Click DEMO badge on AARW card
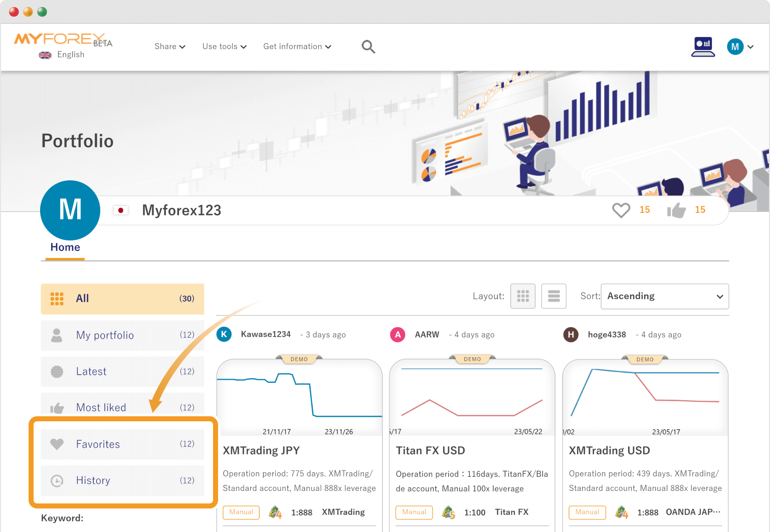770x532 pixels. pos(472,359)
